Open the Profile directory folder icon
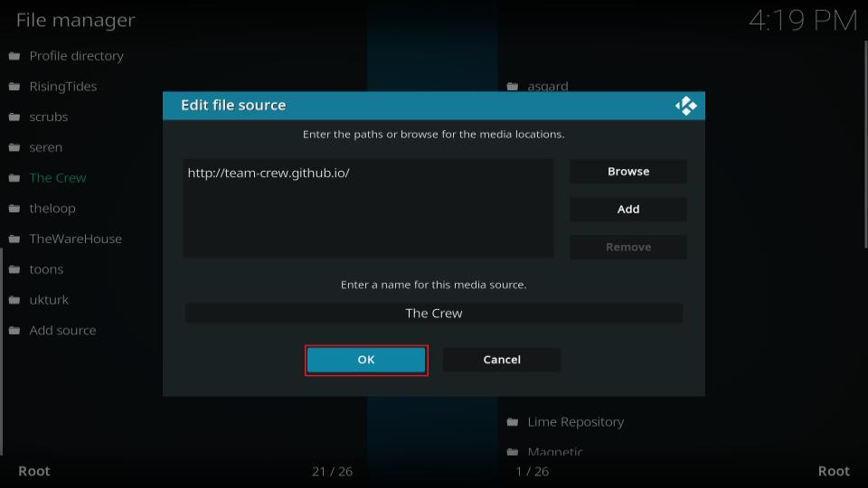Viewport: 868px width, 488px height. coord(14,56)
